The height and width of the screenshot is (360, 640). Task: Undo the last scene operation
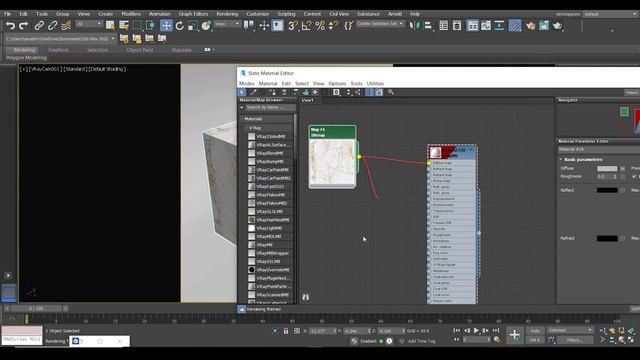click(10, 26)
